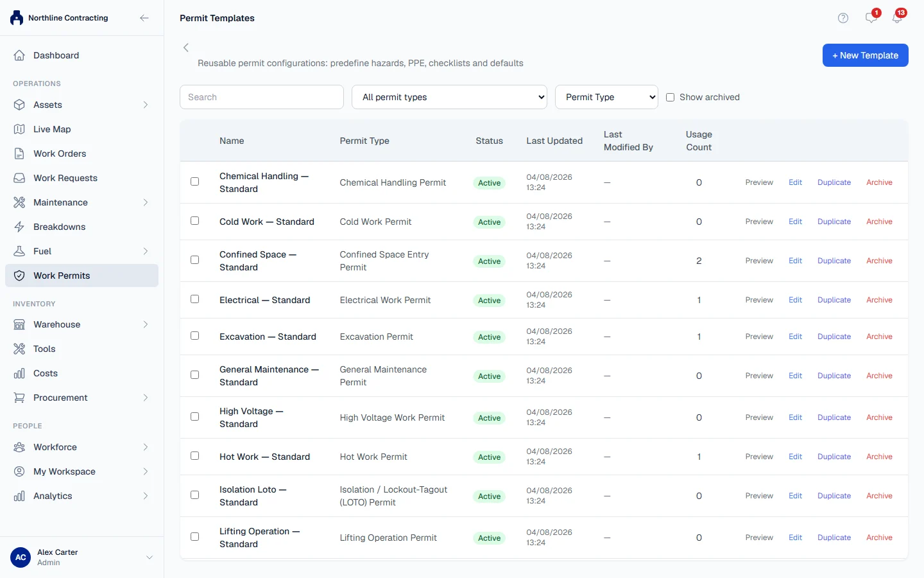Preview the Isolation Loto — Standard template
Image resolution: width=924 pixels, height=578 pixels.
[759, 496]
